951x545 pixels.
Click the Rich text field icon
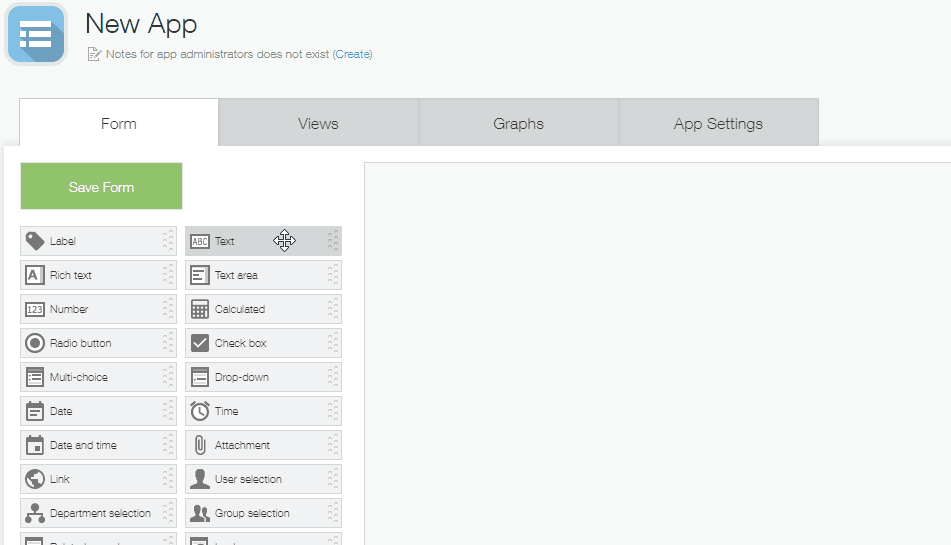point(35,275)
